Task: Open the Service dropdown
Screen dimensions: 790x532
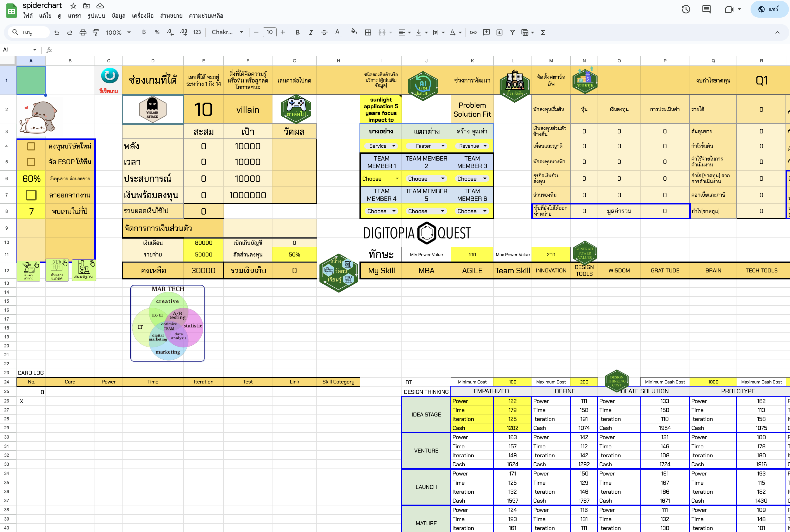Action: click(381, 146)
